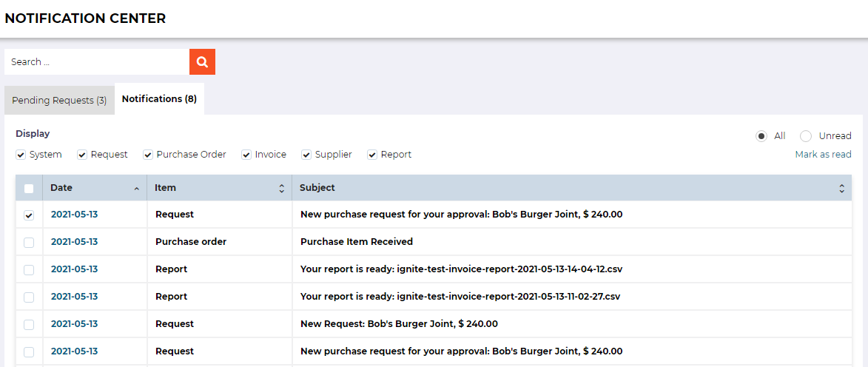Uncheck the System display filter
Image resolution: width=868 pixels, height=367 pixels.
click(21, 155)
